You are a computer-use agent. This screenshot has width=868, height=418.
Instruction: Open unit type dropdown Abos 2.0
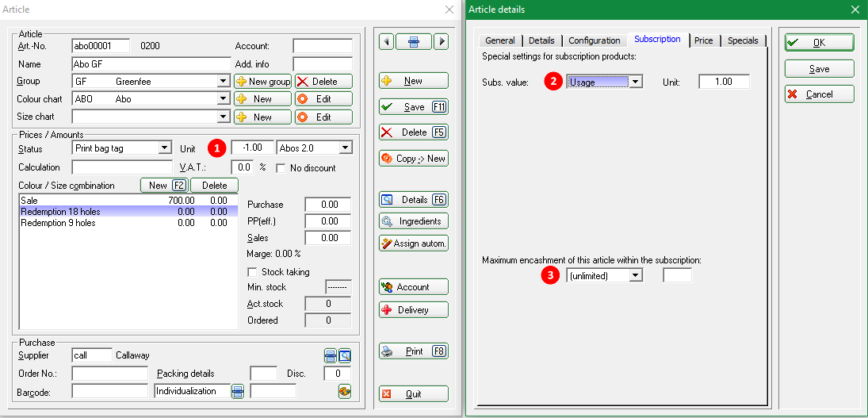tap(346, 148)
